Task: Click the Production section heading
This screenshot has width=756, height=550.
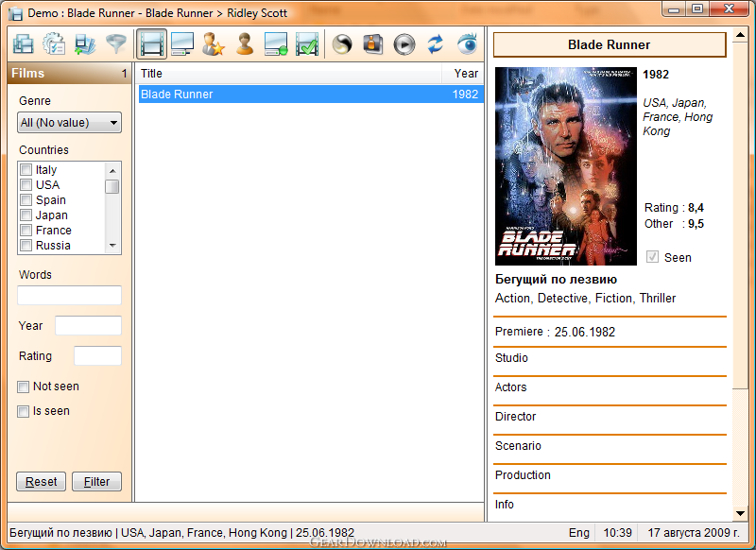Action: (x=523, y=474)
